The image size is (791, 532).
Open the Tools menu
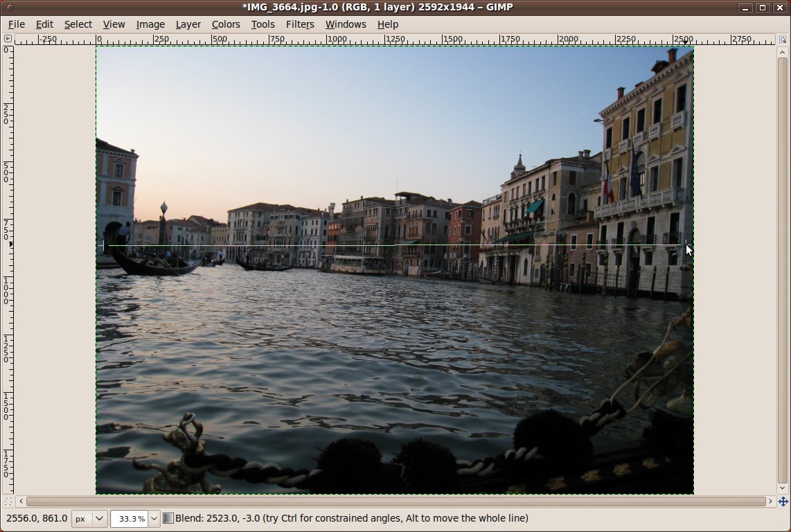pyautogui.click(x=263, y=24)
